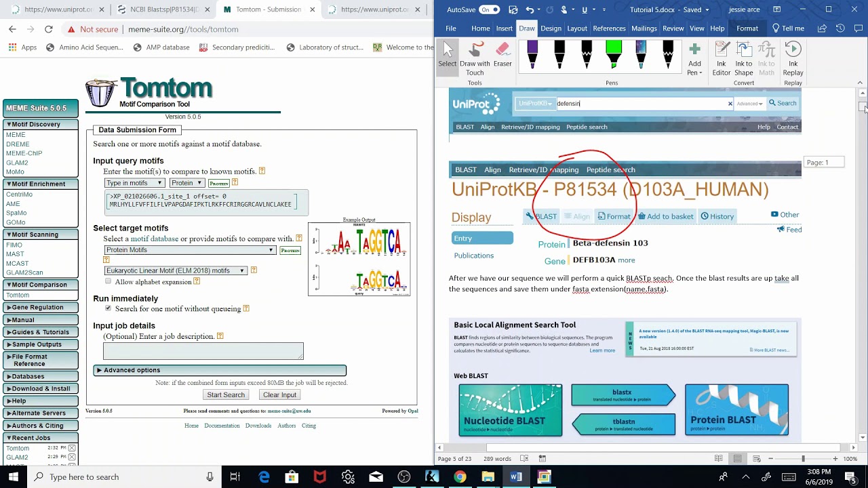868x488 pixels.
Task: Click the Undo arrow in Word's title bar
Action: tap(530, 9)
